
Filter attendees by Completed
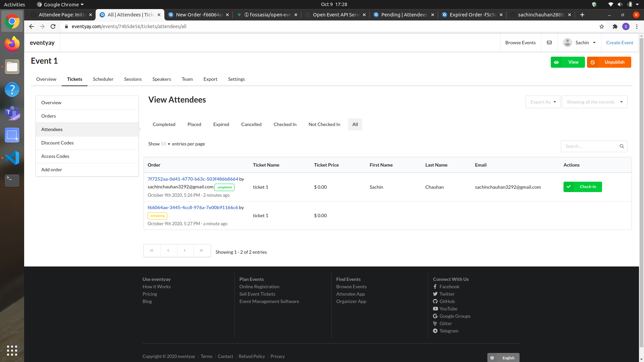click(x=164, y=124)
